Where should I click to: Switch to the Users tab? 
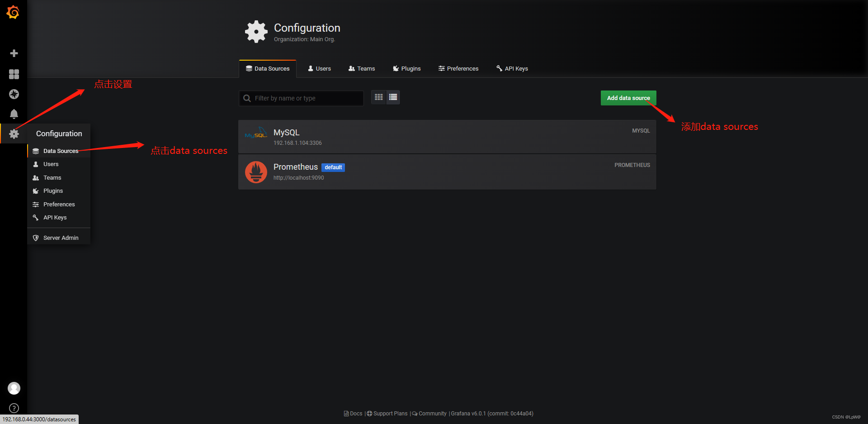click(319, 69)
